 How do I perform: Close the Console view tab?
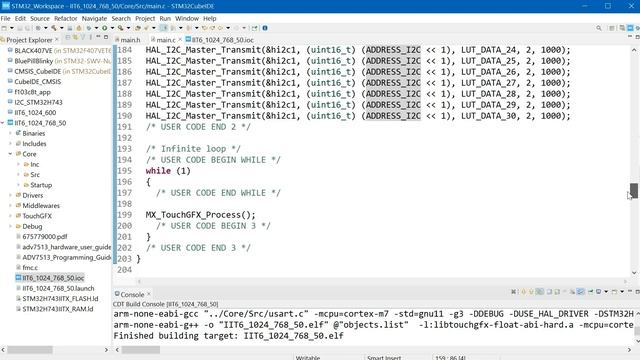(x=149, y=294)
